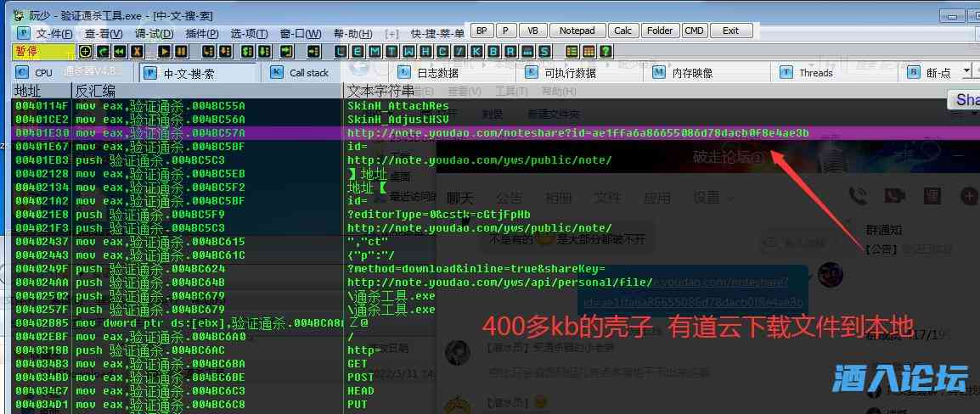Click the Trace into toolbar icon

(x=247, y=51)
